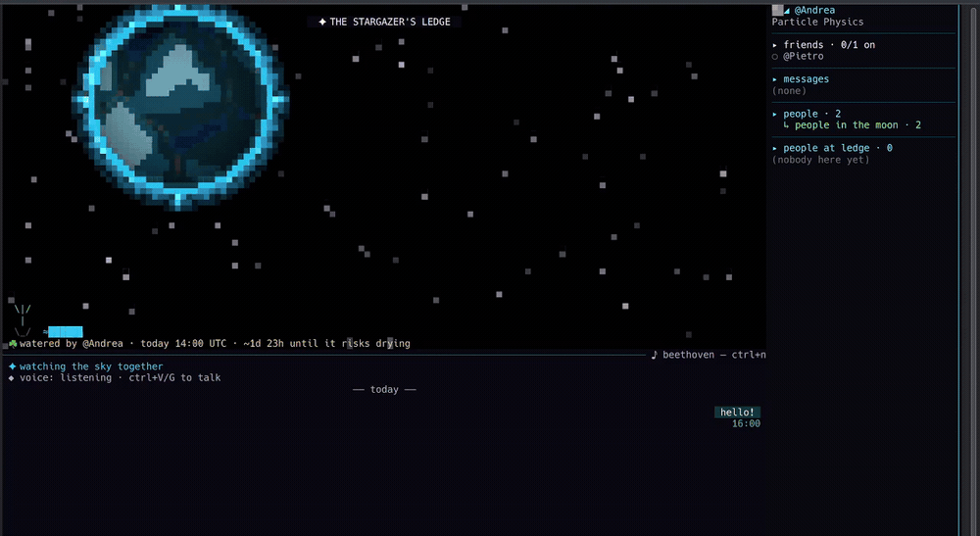Click the people at ledge · 0 header
This screenshot has width=980, height=536.
click(x=838, y=148)
